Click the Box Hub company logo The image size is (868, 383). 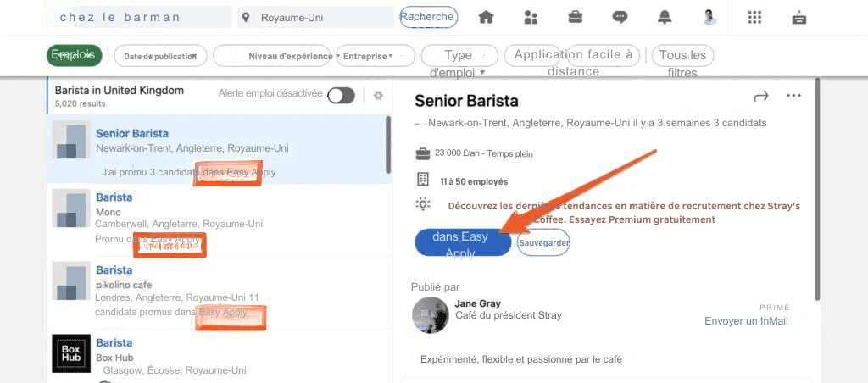[x=71, y=353]
